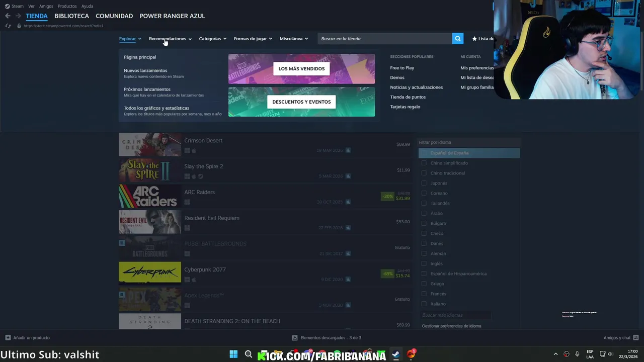Open the TIENDA tab

point(37,16)
